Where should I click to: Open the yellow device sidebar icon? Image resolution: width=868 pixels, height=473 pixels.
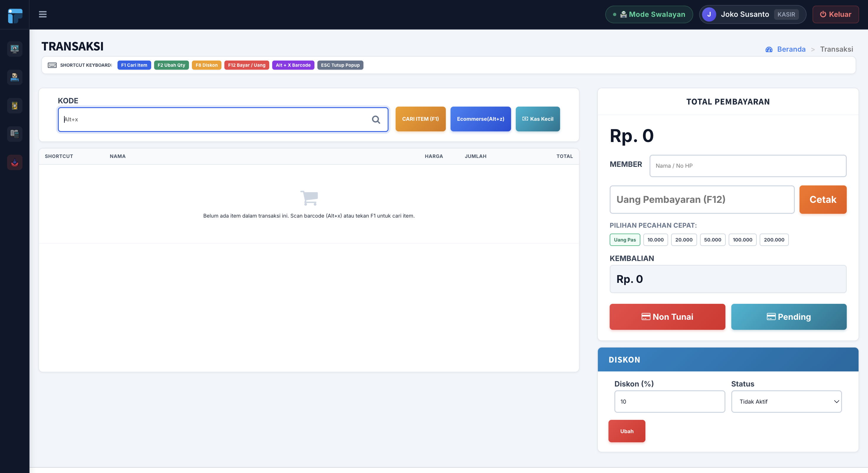[14, 105]
